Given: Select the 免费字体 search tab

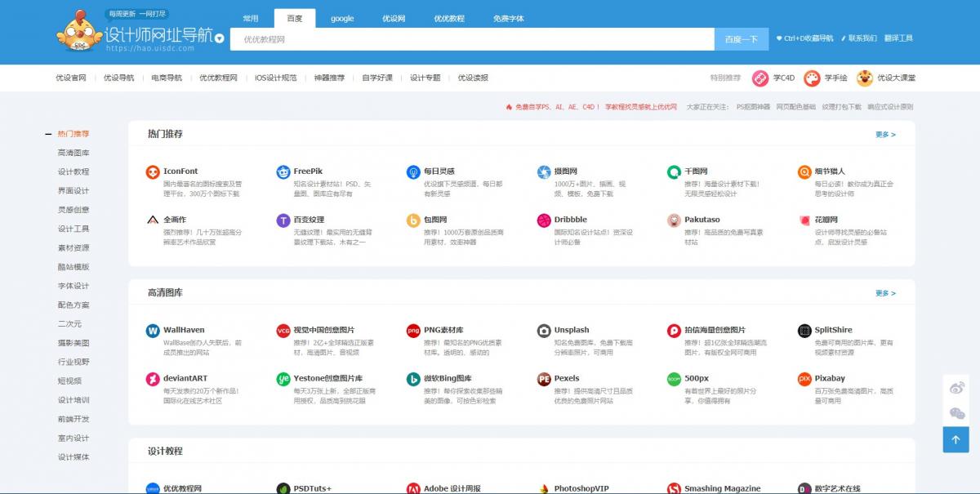Looking at the screenshot, I should [509, 18].
